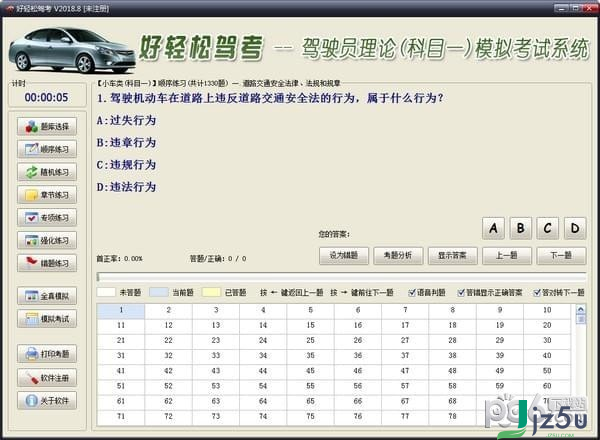Open 关于软件 about dialog
Image resolution: width=600 pixels, height=440 pixels.
(47, 401)
